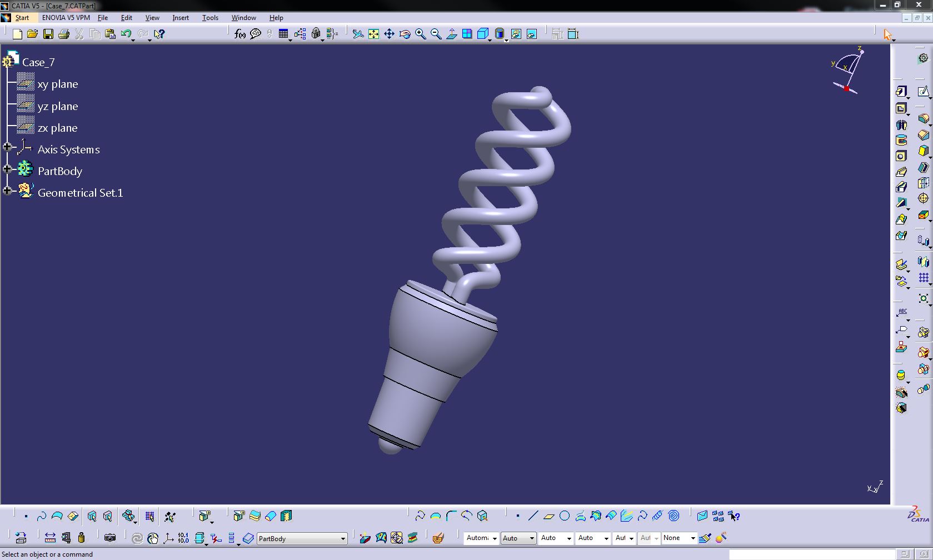Select the Groove tool
The image size is (933, 560).
tap(901, 140)
